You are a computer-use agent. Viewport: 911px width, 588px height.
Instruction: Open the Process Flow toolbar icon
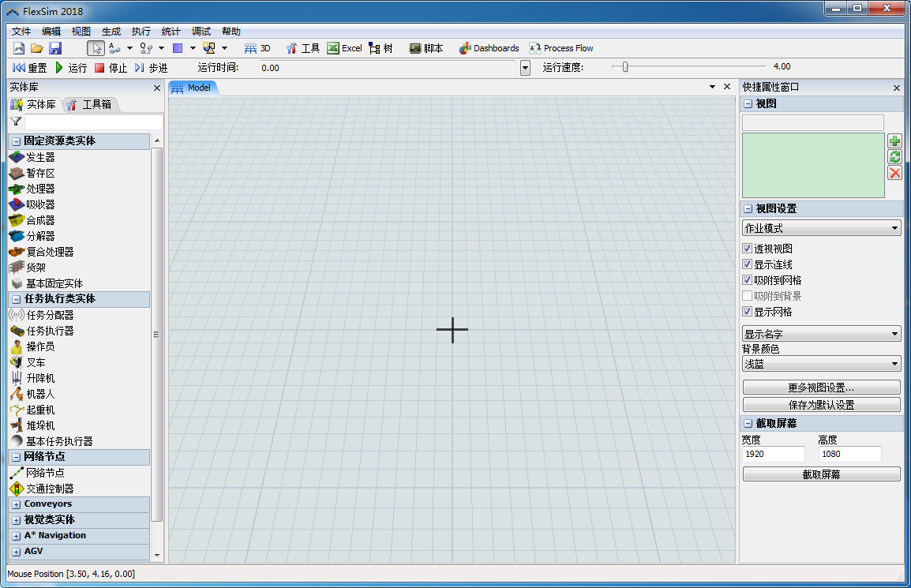pyautogui.click(x=535, y=48)
